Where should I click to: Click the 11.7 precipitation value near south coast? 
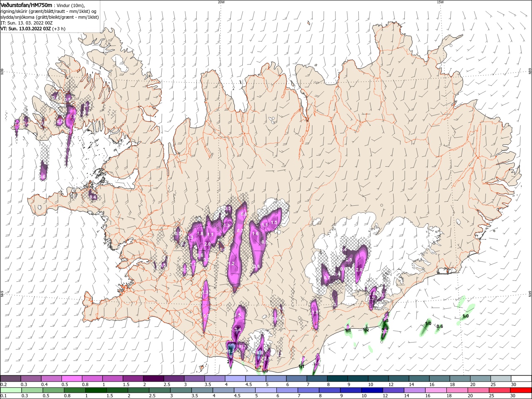pyautogui.click(x=231, y=351)
